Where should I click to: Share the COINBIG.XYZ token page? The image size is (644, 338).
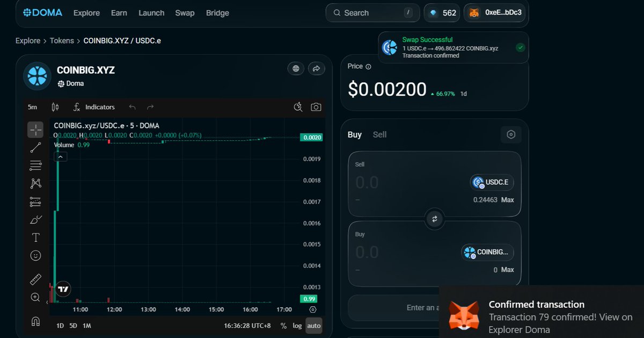[316, 68]
